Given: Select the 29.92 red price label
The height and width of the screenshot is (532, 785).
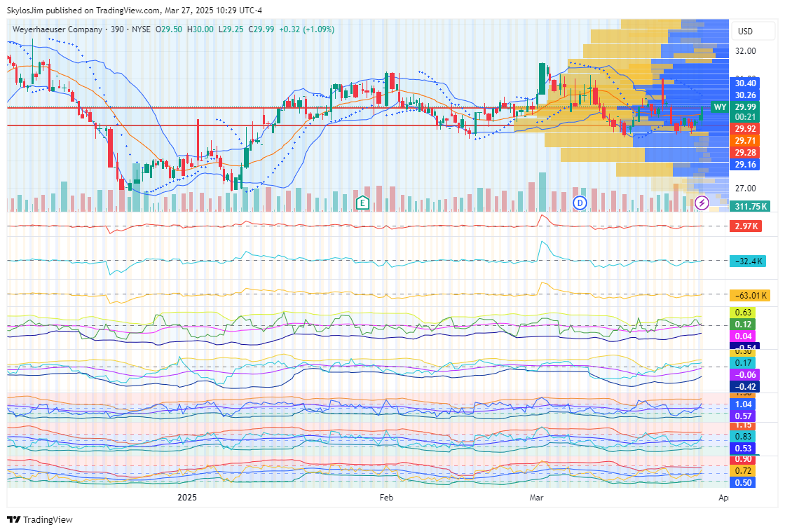Looking at the screenshot, I should (x=745, y=129).
